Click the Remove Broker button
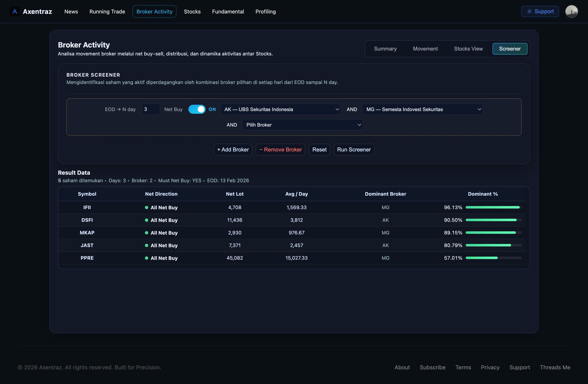Image resolution: width=588 pixels, height=384 pixels. [280, 149]
